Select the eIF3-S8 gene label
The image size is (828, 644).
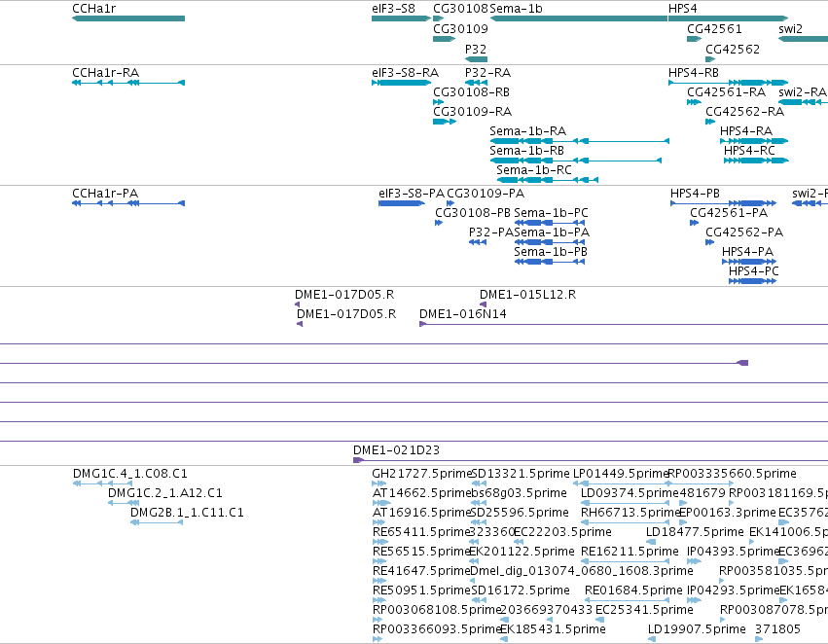tap(393, 9)
